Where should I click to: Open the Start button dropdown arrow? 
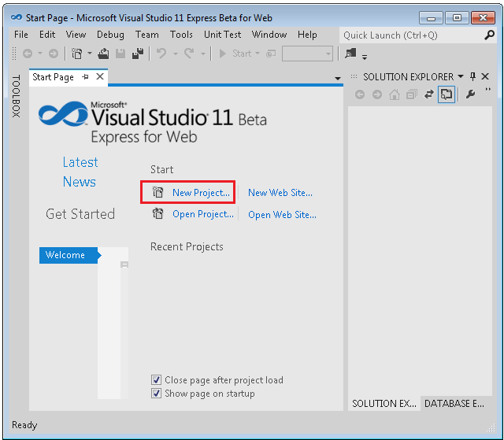point(258,54)
